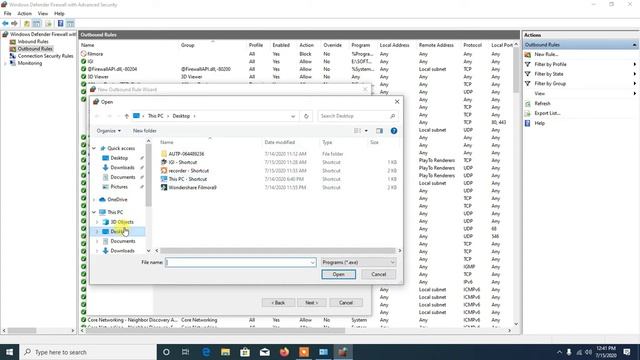Select Desktop under Quick access

tap(119, 158)
